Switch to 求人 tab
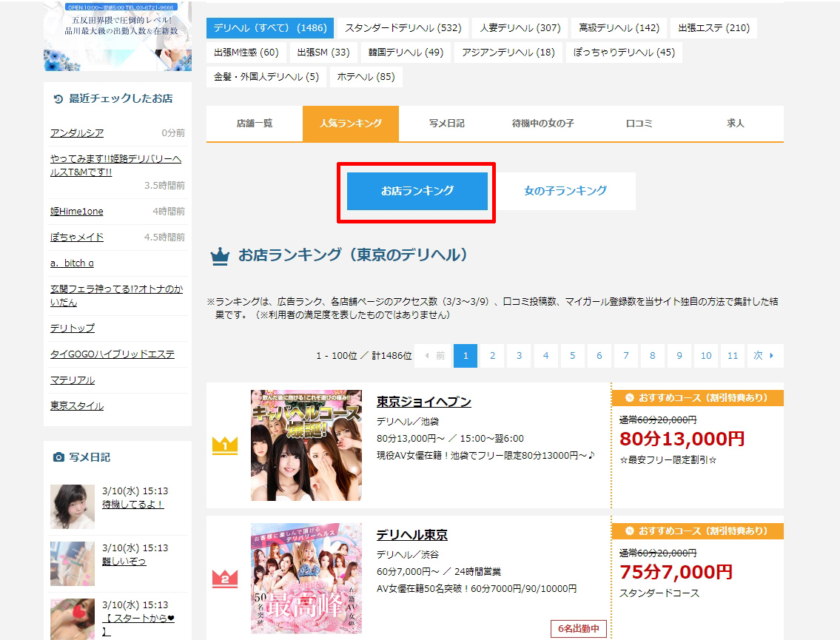 click(736, 124)
